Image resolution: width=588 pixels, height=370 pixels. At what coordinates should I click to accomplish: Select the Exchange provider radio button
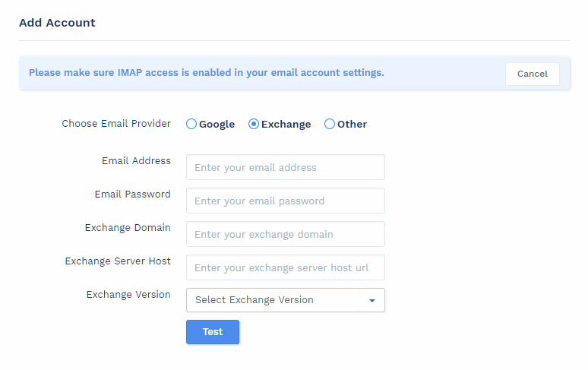tap(254, 124)
